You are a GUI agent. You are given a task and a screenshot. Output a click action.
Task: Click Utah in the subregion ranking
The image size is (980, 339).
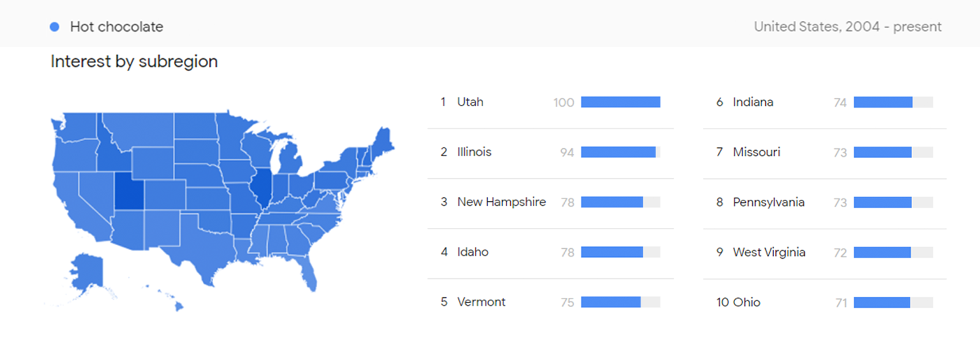click(x=470, y=102)
